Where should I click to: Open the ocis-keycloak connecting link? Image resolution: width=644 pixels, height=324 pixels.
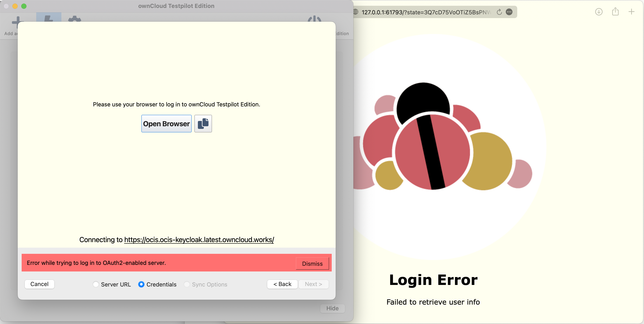tap(199, 239)
